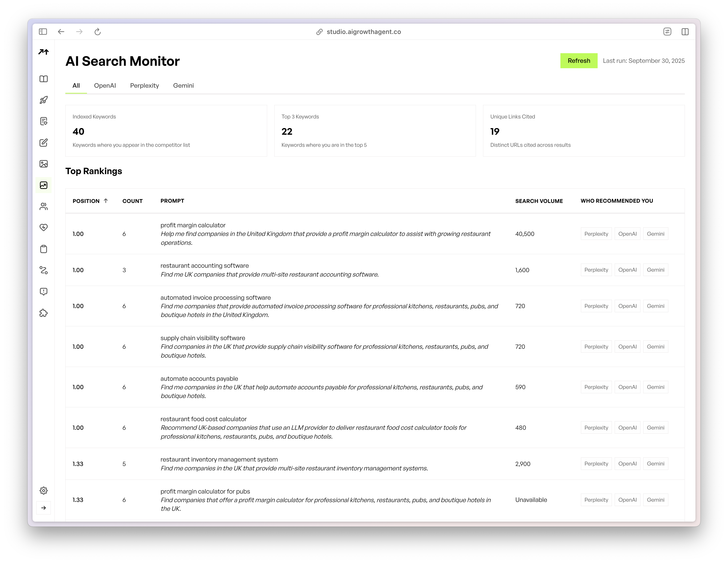Select the Gemini tab
728x563 pixels.
pos(183,86)
